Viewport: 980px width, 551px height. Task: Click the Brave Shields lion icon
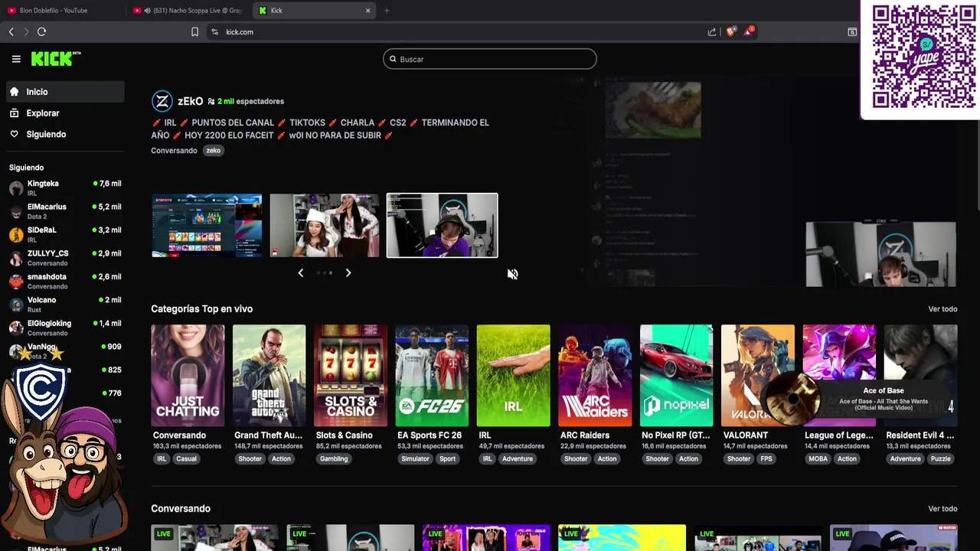730,31
